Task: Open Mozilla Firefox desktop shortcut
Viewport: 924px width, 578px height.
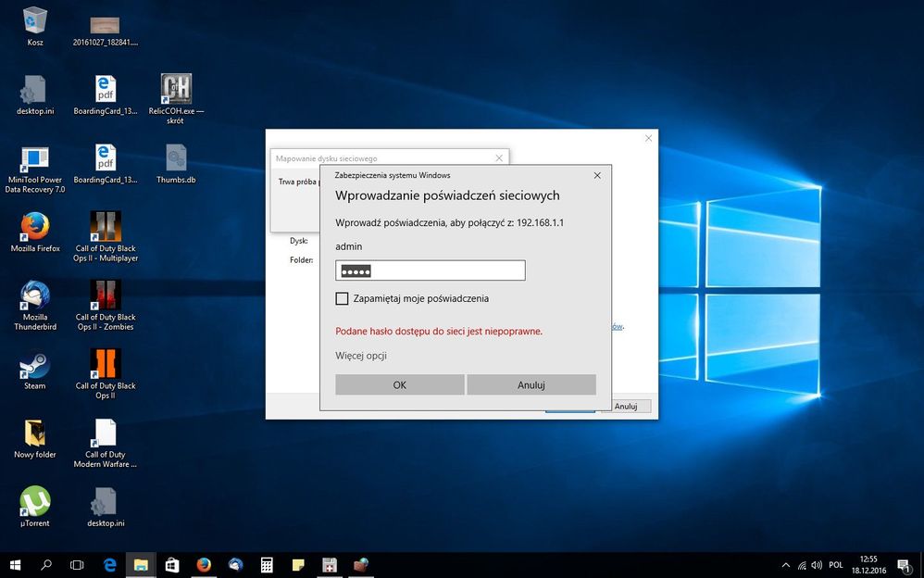Action: coord(35,227)
